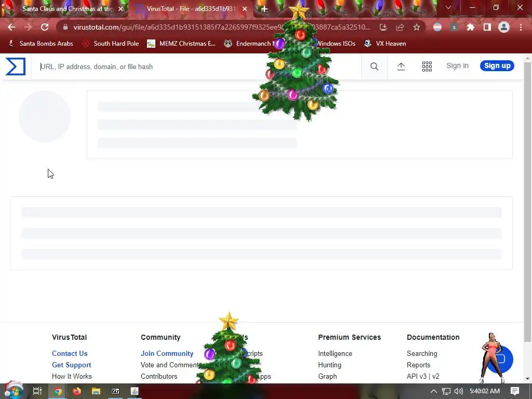Click the Java app taskbar icon
532x399 pixels.
pyautogui.click(x=135, y=391)
